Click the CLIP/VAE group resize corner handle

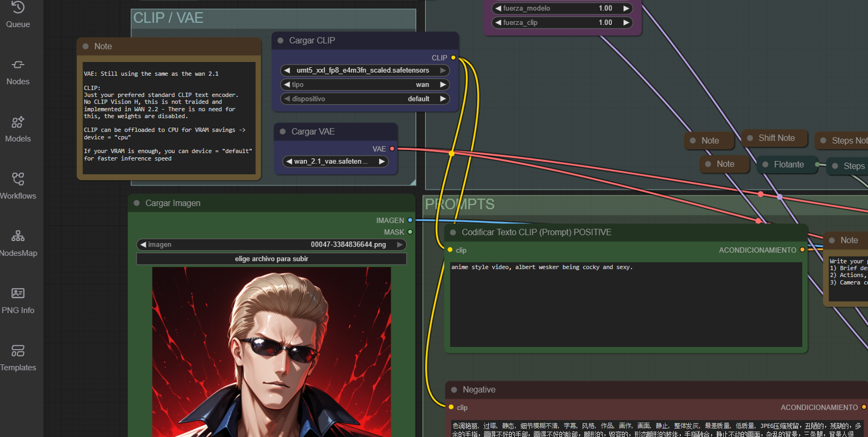(413, 182)
